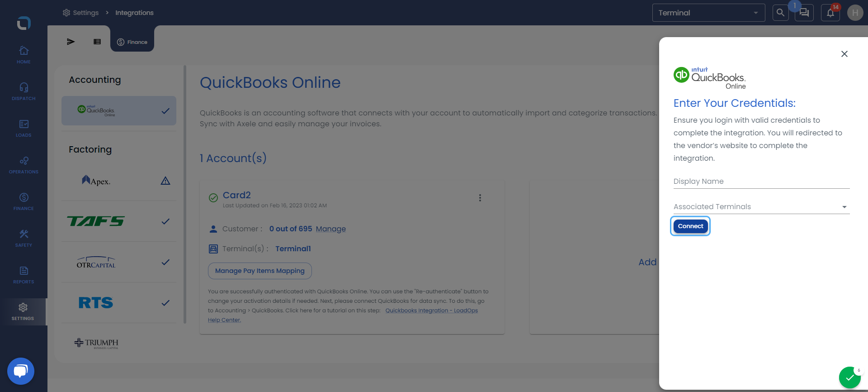Click the search magnifier icon
868x392 pixels.
780,13
